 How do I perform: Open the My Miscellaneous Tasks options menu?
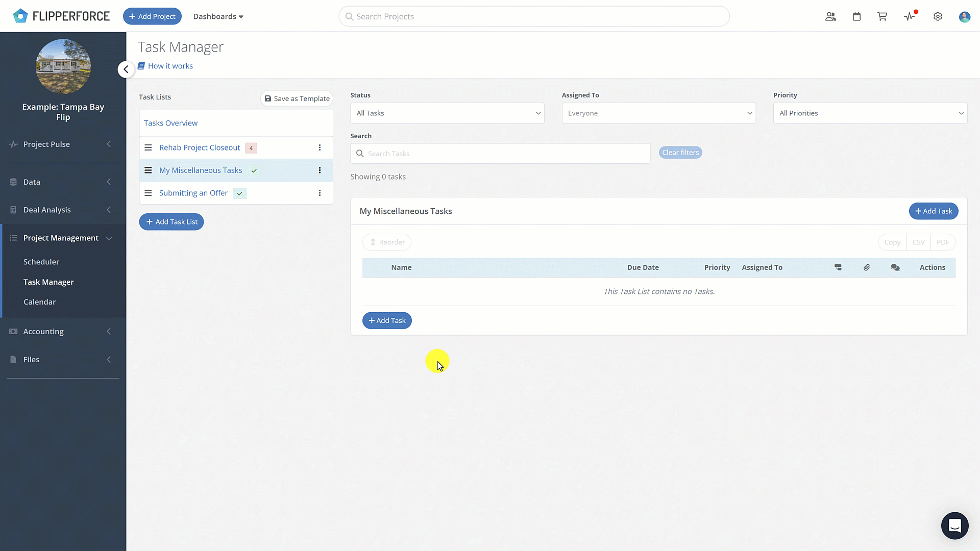(x=320, y=170)
